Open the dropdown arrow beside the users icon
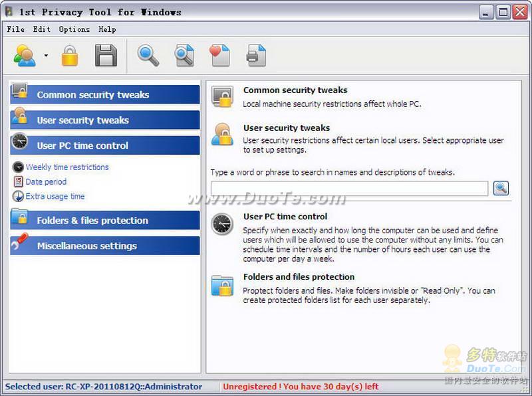The image size is (532, 396). (x=46, y=56)
